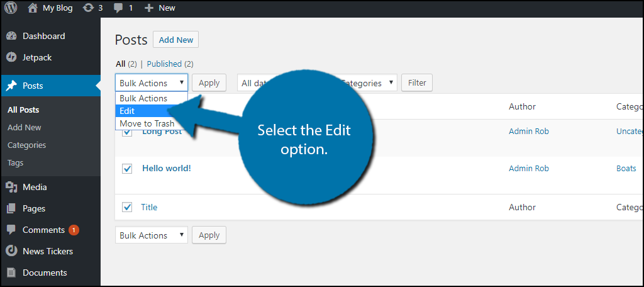Screen dimensions: 644x287
Task: Click the Filter button
Action: (417, 82)
